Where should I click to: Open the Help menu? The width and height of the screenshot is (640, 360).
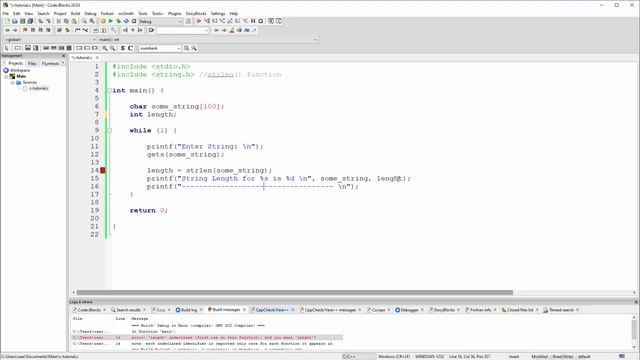pos(233,13)
